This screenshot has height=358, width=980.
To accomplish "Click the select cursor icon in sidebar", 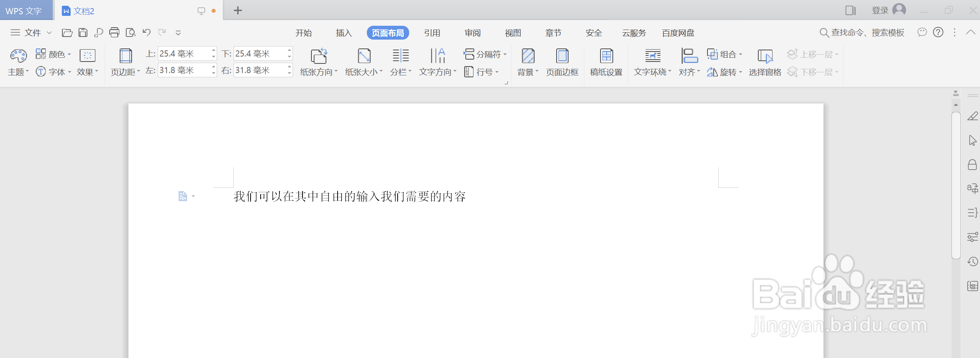I will 973,140.
